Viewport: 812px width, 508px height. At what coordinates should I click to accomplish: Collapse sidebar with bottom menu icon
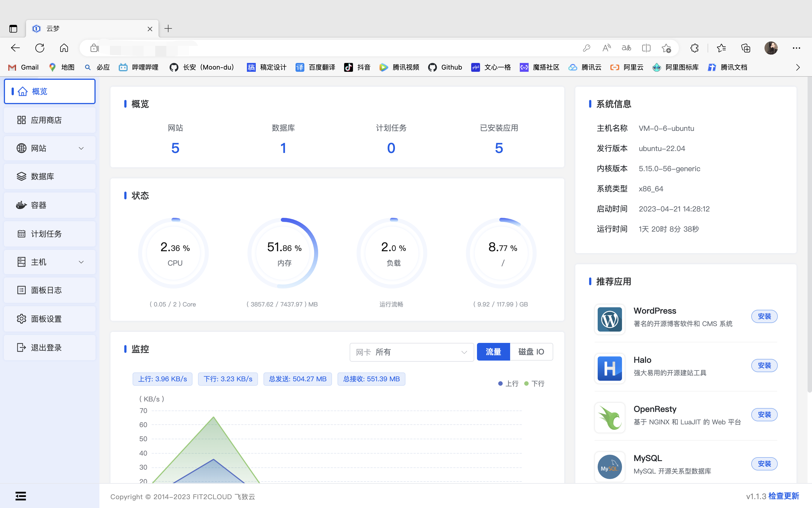tap(20, 496)
